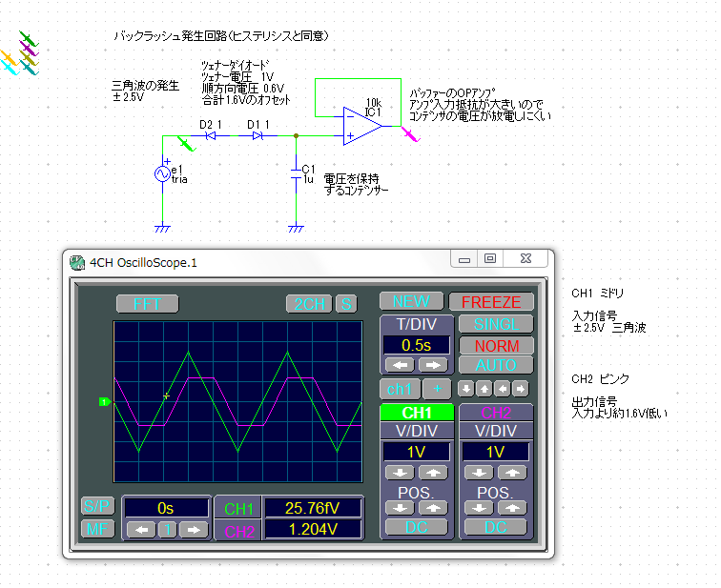Screen dimensions: 721x588
Task: Move cursor left with the arrow under 0s
Action: (141, 530)
